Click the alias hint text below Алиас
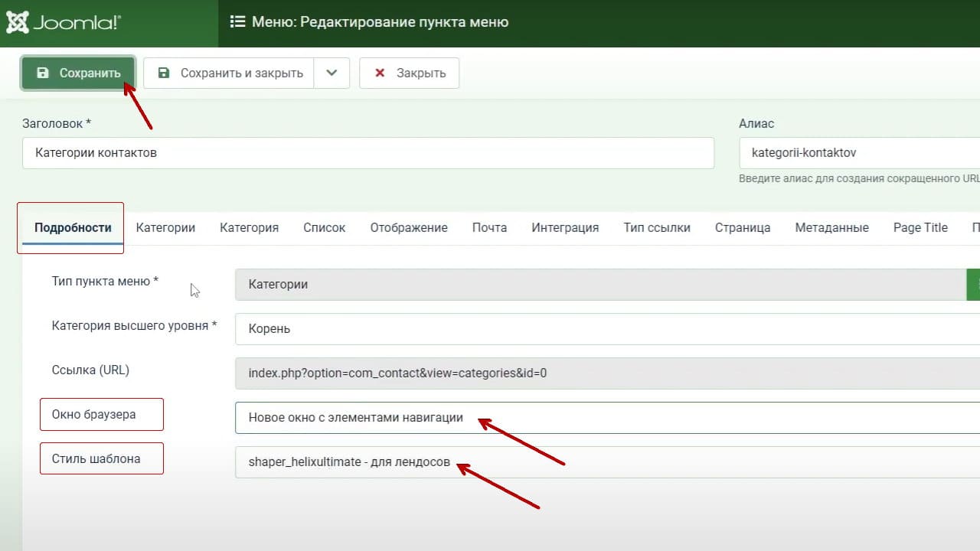Viewport: 980px width, 551px height. (859, 178)
